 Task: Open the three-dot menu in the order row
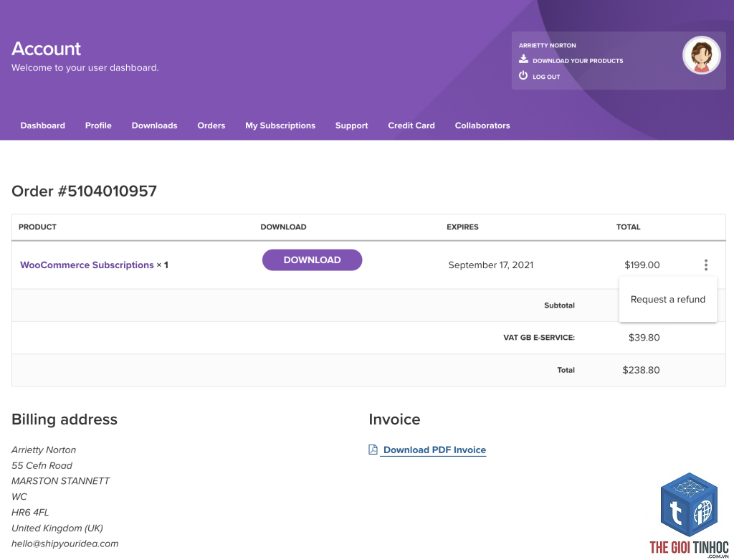(x=706, y=265)
